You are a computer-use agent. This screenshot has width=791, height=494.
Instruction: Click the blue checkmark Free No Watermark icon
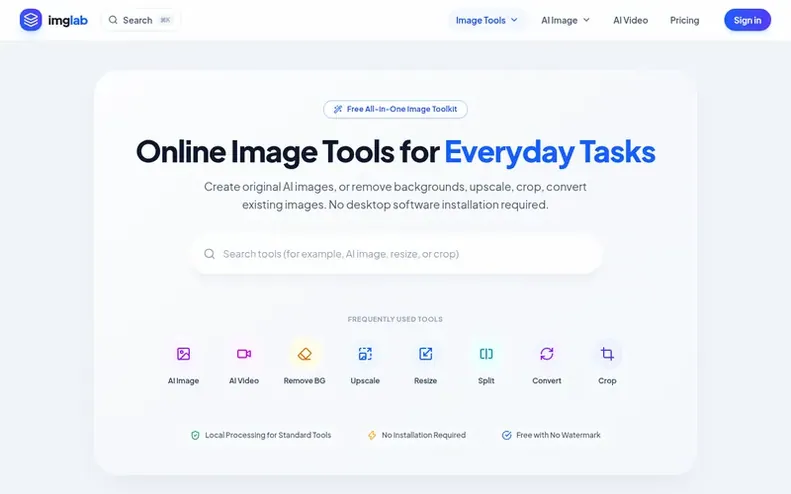(506, 435)
